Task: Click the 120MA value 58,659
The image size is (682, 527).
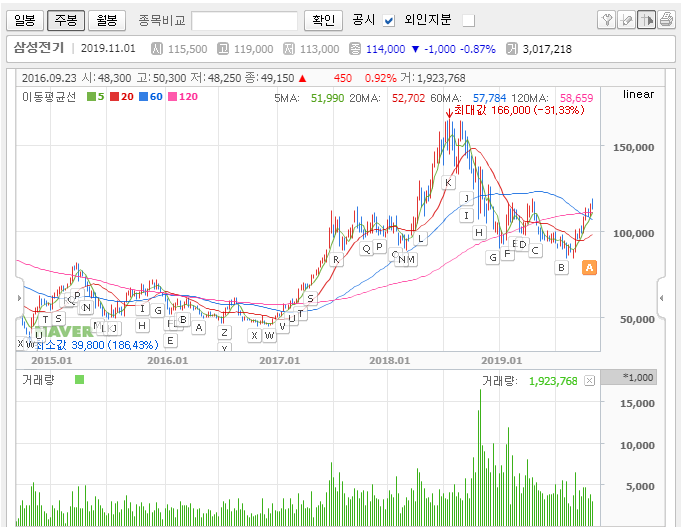Action: (x=576, y=98)
